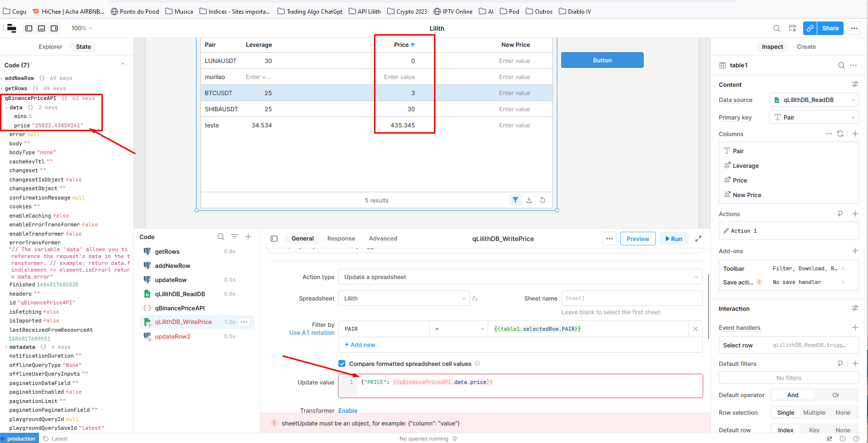Click Add new filter link
Screen dimensions: 868x443
click(360, 345)
